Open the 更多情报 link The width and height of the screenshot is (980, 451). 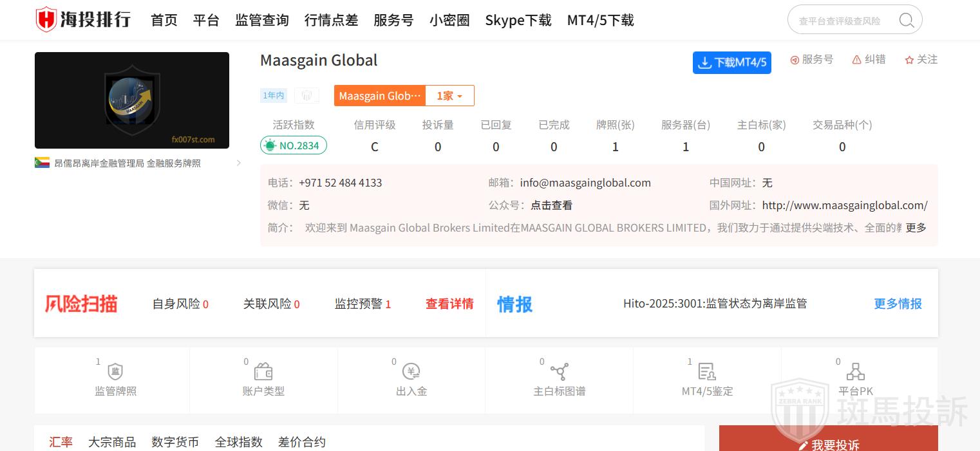coord(898,304)
